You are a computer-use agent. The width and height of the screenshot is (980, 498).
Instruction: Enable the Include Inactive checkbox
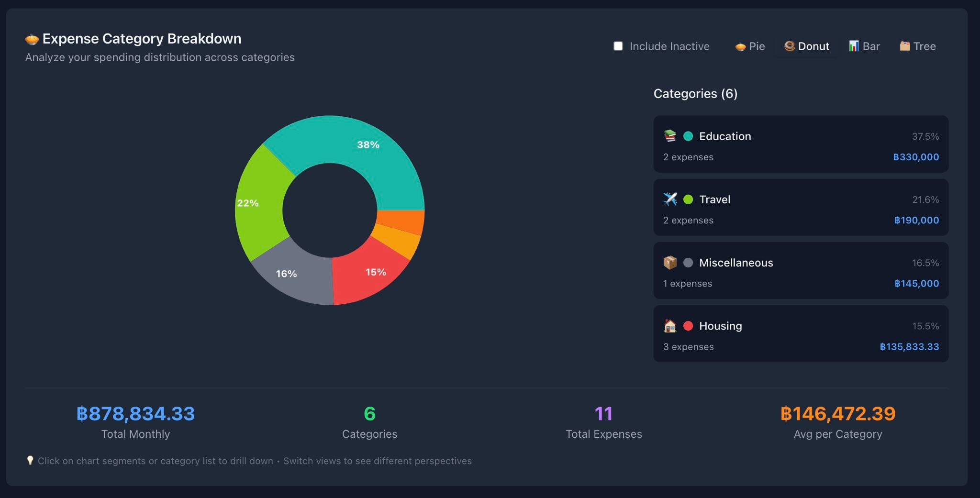[x=618, y=46]
